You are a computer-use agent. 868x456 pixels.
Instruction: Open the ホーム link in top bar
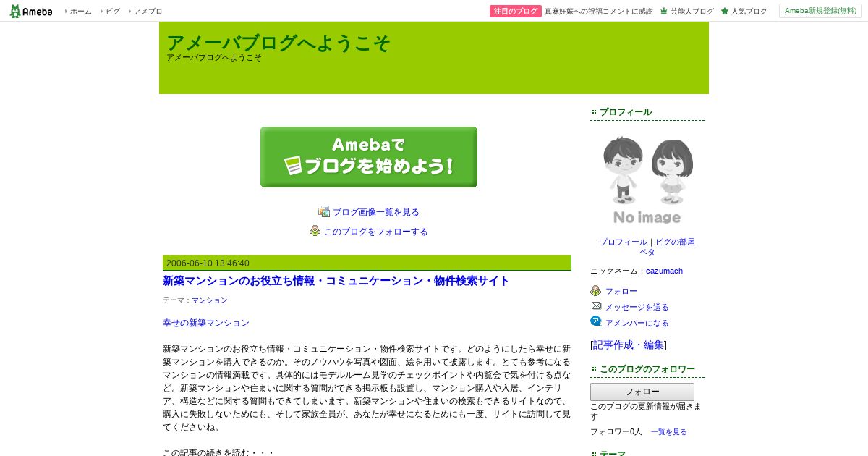point(80,12)
